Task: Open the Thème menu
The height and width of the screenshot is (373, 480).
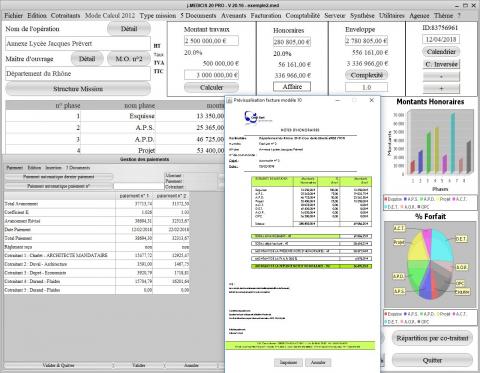Action: click(x=443, y=16)
